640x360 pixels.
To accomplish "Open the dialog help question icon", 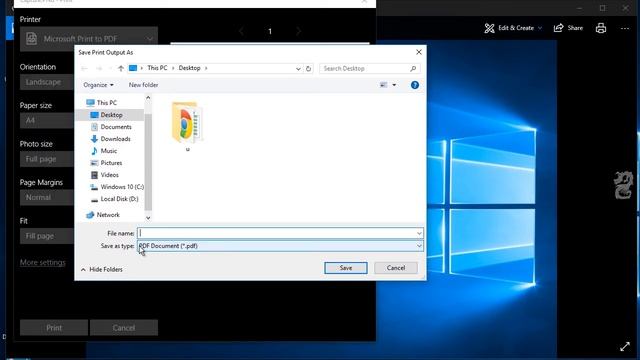I will coord(415,85).
